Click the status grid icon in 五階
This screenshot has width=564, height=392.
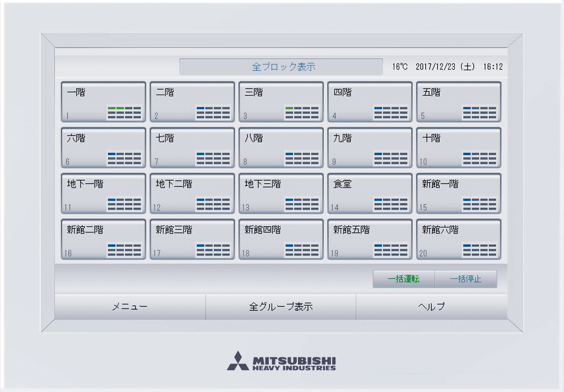click(479, 113)
